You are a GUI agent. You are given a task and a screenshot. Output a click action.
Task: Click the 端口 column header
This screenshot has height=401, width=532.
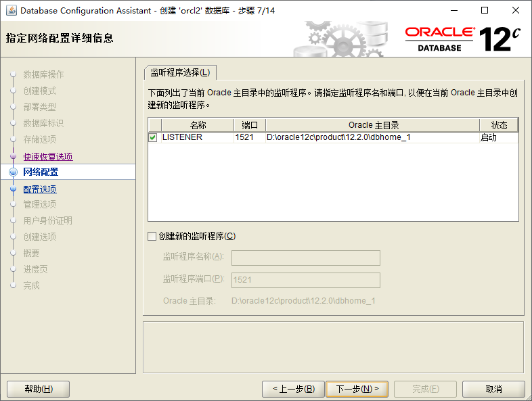point(250,125)
